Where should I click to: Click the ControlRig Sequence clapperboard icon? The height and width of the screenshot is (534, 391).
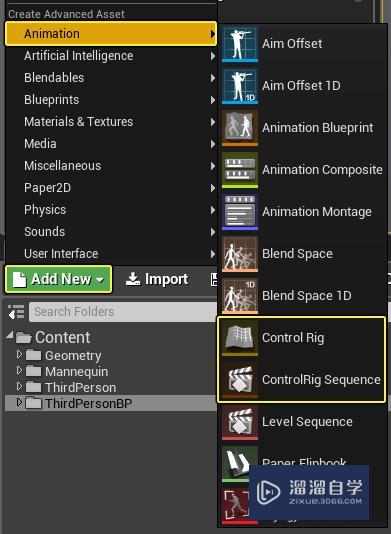240,380
